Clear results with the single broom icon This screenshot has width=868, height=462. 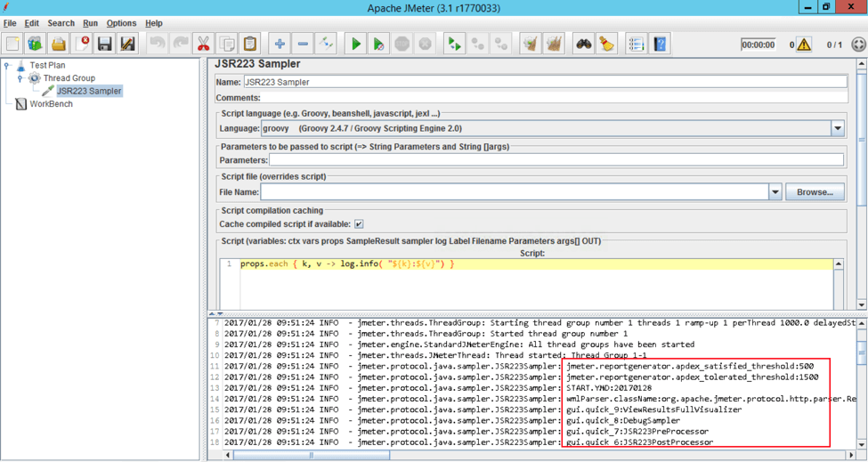[x=531, y=44]
